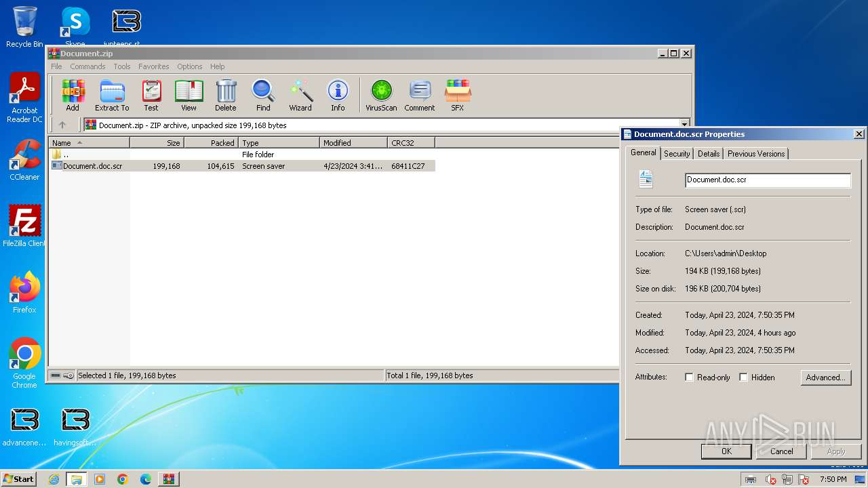Image resolution: width=868 pixels, height=488 pixels.
Task: Switch to the Details tab
Action: click(709, 154)
